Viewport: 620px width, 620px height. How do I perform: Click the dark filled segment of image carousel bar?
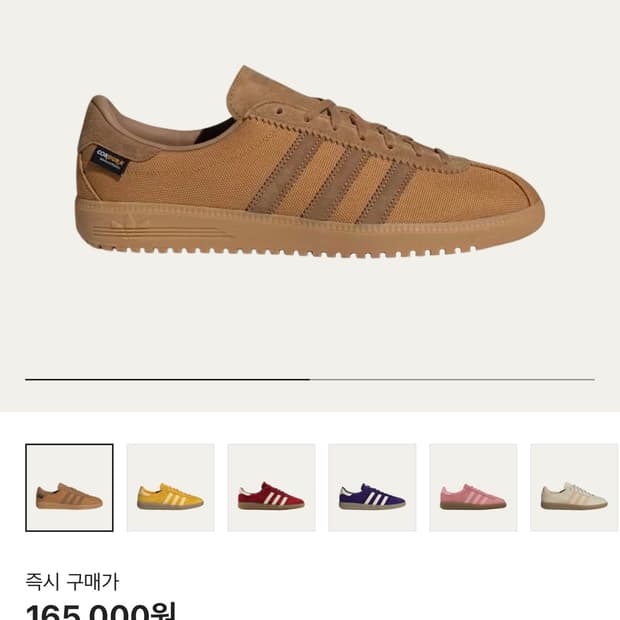point(168,379)
